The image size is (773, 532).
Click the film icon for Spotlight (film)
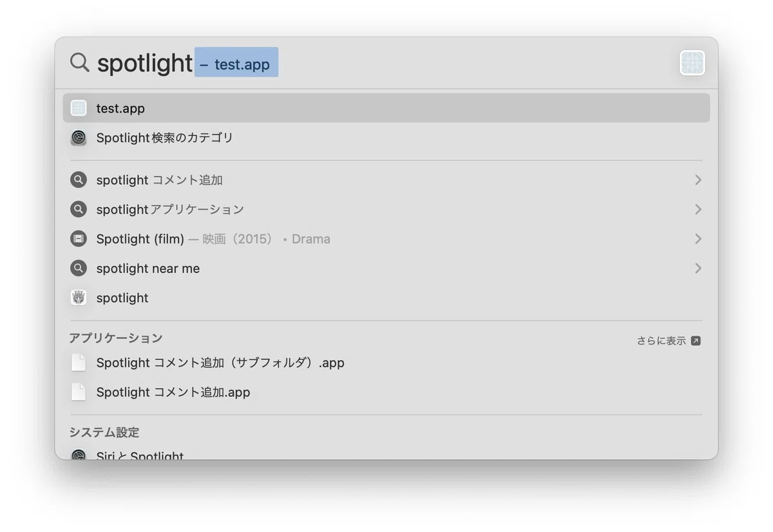coord(79,239)
